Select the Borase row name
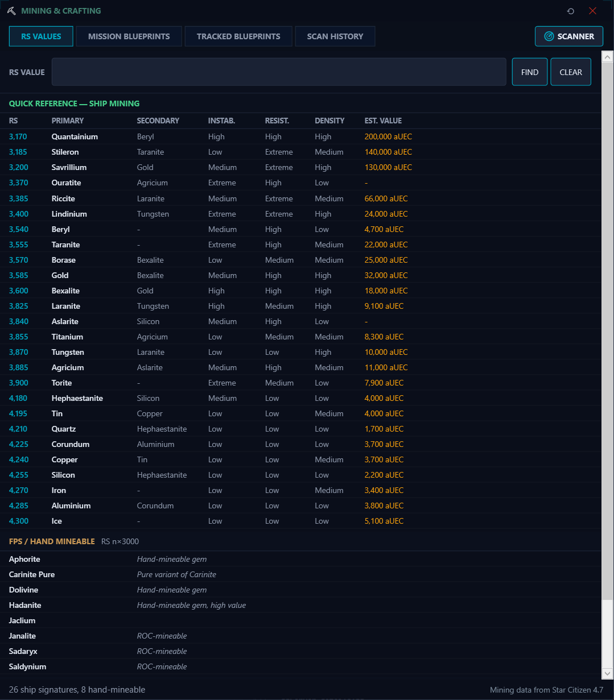 point(64,260)
